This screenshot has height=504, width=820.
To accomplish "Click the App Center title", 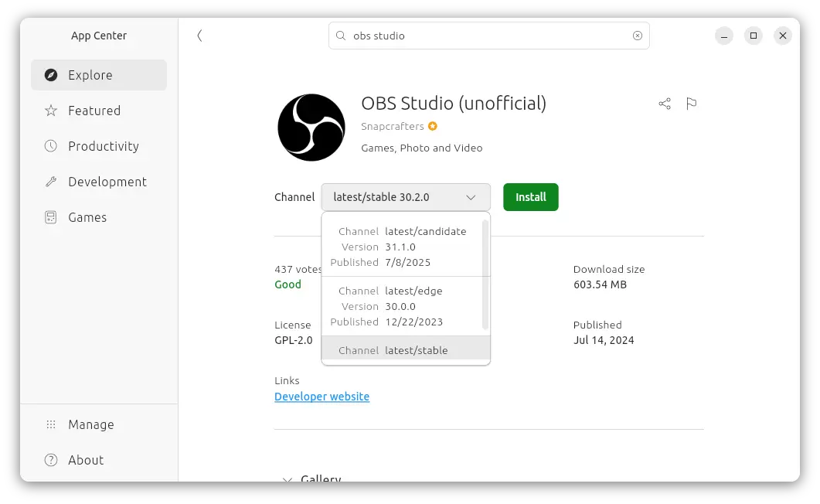I will tap(99, 36).
